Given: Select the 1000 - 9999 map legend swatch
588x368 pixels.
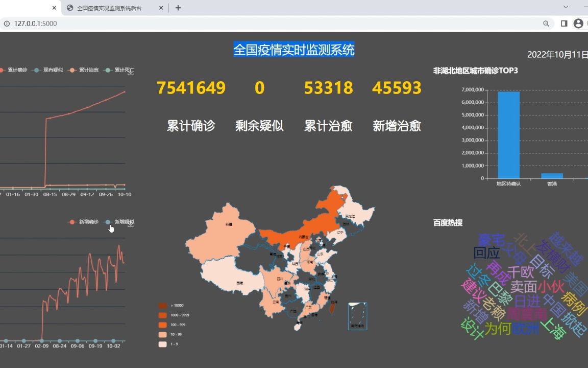Looking at the screenshot, I should [162, 315].
